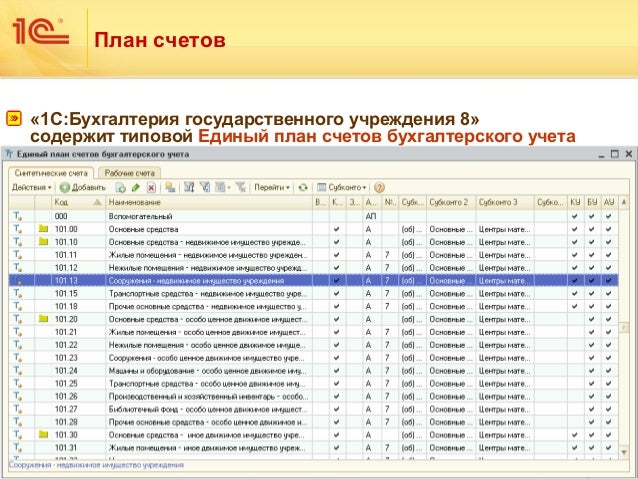Click the copy-element icon next to Добавить
This screenshot has height=479, width=638.
pos(120,188)
